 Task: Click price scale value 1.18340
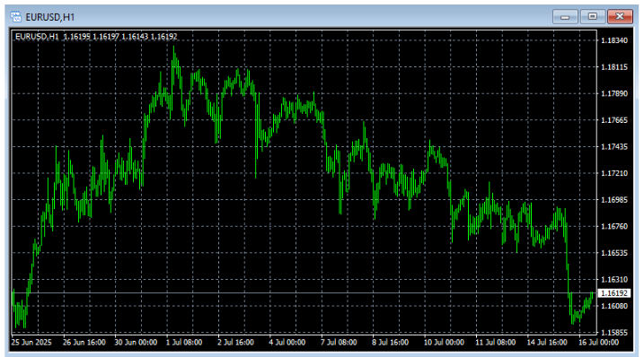(614, 40)
